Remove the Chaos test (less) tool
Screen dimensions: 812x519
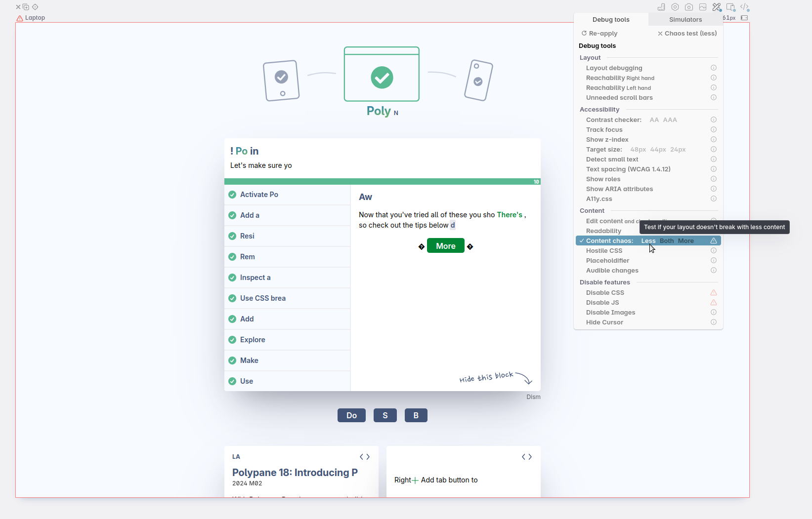pyautogui.click(x=687, y=34)
